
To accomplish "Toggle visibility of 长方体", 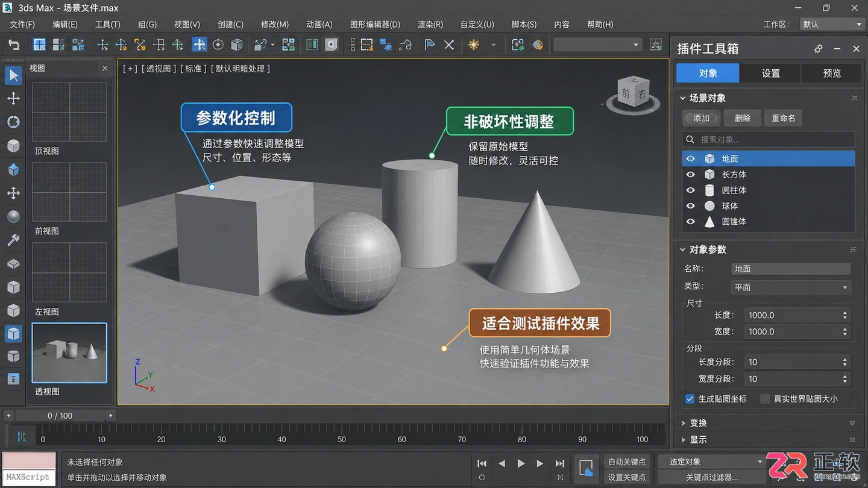I will coord(691,175).
